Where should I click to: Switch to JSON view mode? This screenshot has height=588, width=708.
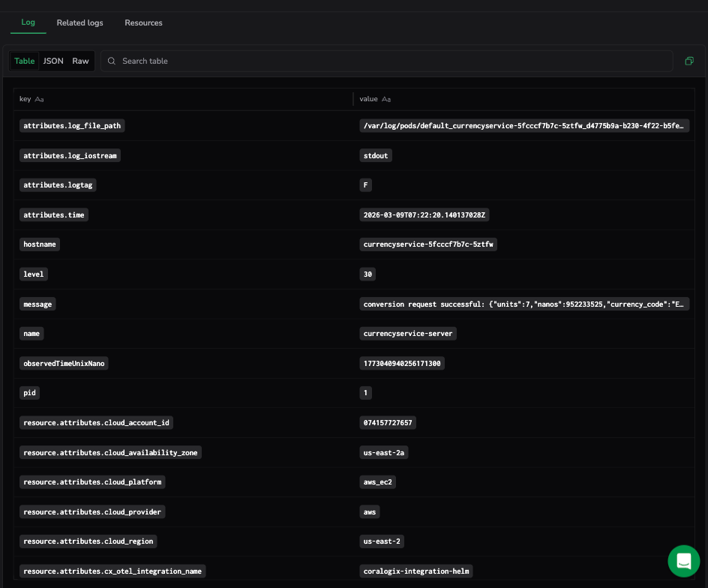pos(53,61)
